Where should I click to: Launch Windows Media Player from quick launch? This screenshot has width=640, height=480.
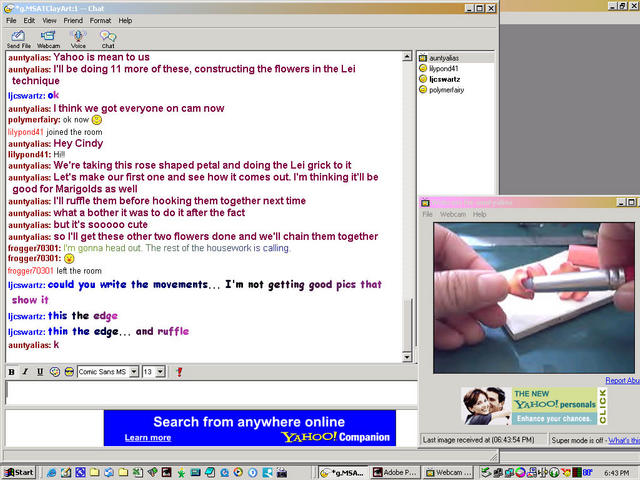tap(238, 473)
